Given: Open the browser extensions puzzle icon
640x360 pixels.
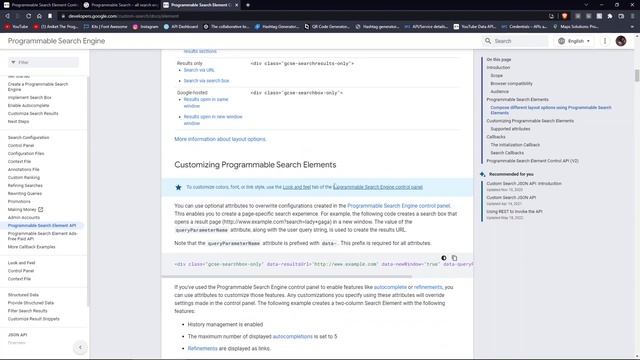Looking at the screenshot, I should pos(610,16).
